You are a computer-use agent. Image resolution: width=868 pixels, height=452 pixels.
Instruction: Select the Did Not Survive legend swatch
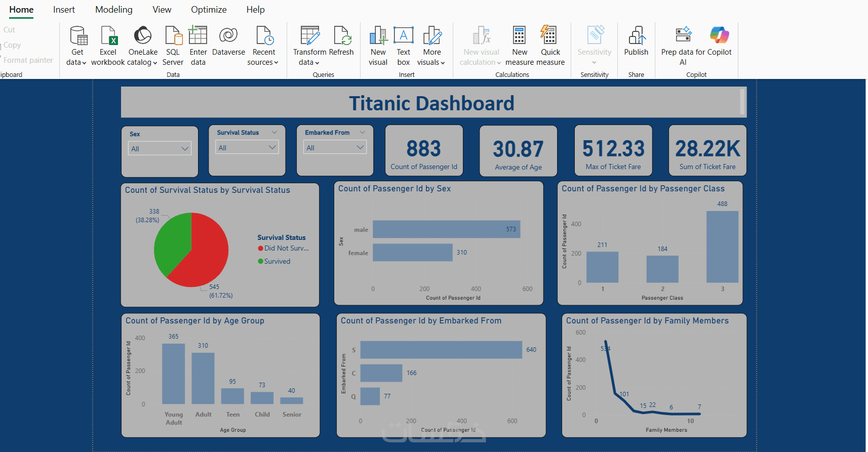[x=260, y=249]
